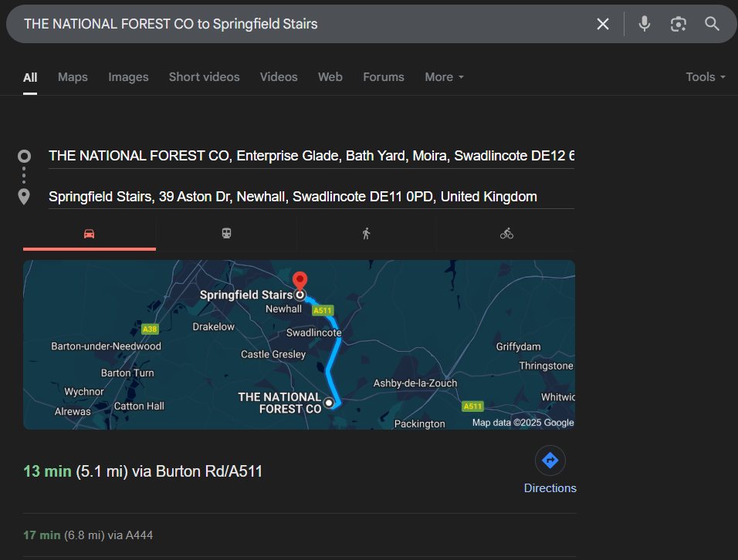
Task: Expand the More dropdown menu
Action: click(444, 77)
